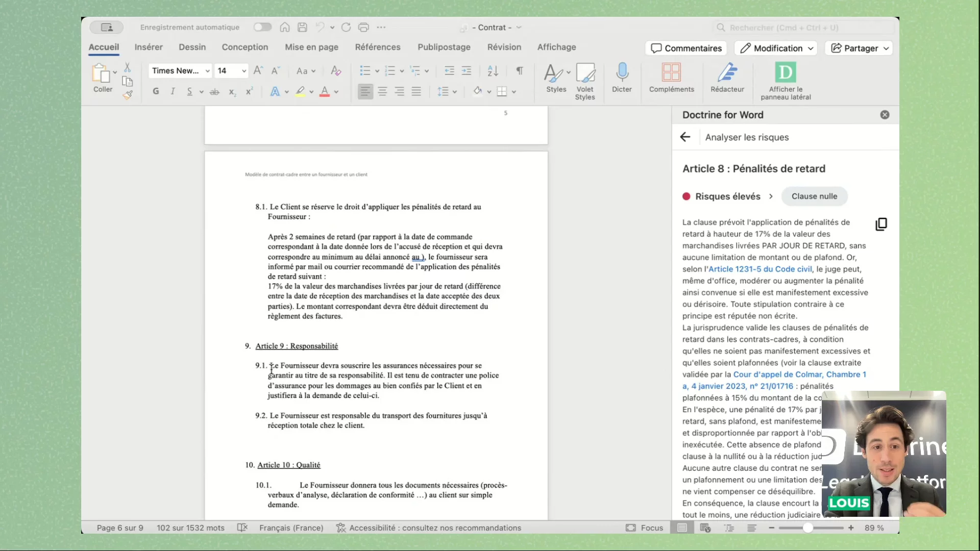Click the Clause nulle tag button
This screenshot has width=980, height=551.
point(814,196)
